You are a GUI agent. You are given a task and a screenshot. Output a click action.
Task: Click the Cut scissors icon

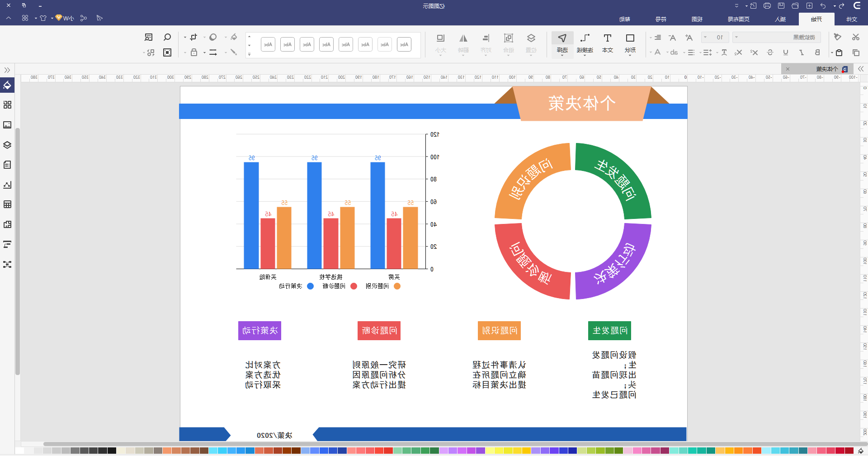click(x=855, y=37)
